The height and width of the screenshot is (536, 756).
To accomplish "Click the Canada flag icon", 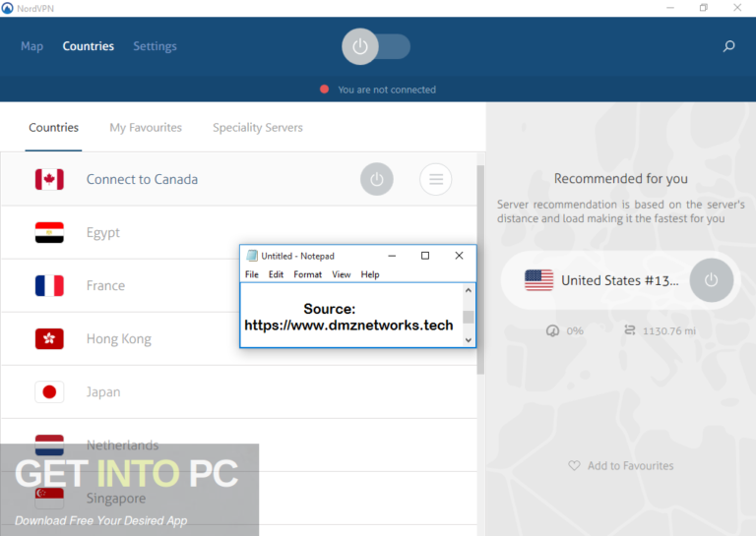I will [49, 179].
